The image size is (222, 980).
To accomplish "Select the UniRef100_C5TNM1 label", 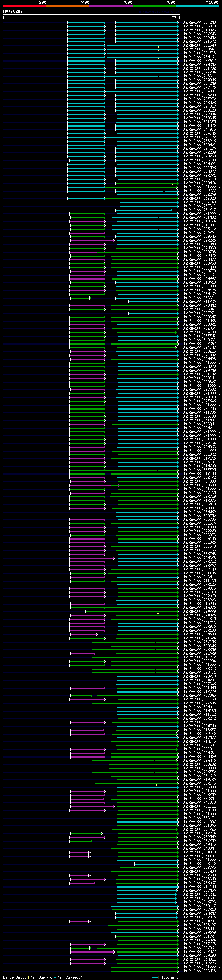I will pyautogui.click(x=199, y=420).
